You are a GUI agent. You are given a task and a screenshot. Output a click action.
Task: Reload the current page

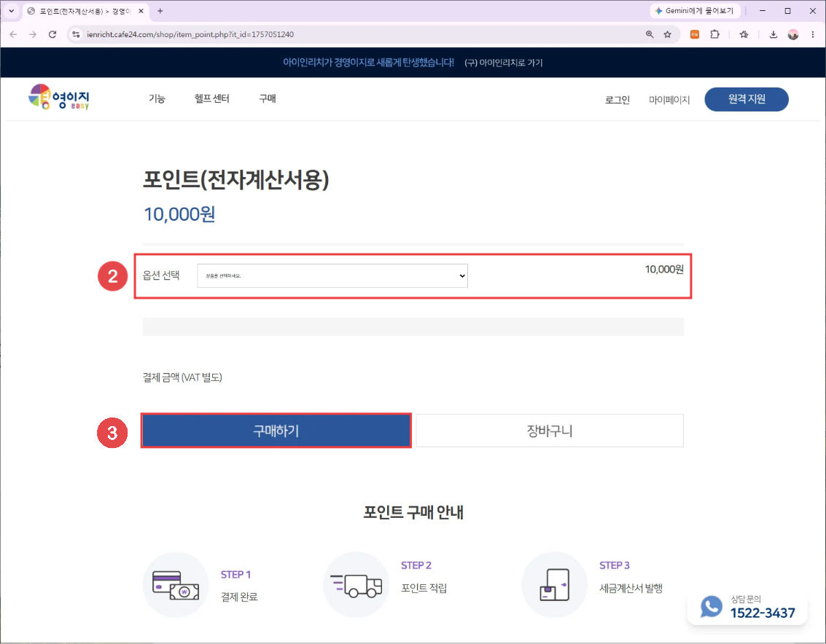pos(52,34)
